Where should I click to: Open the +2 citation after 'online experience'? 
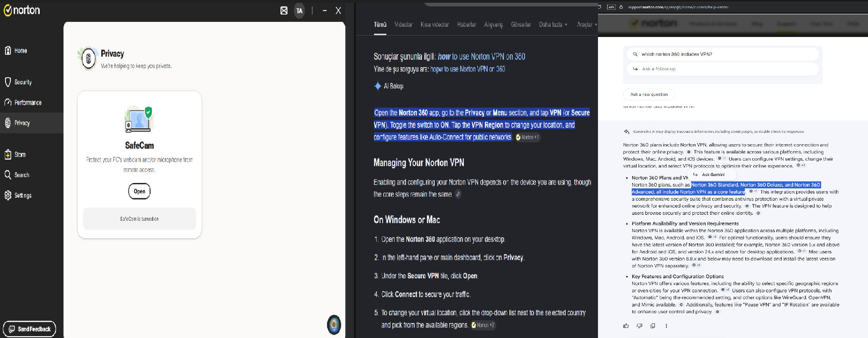(x=801, y=166)
